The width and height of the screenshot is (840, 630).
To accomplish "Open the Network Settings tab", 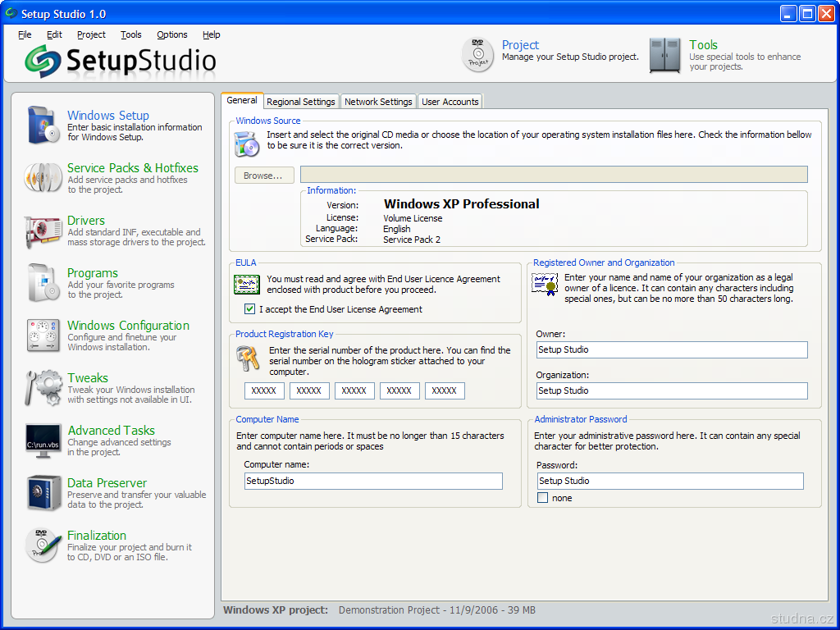I will [x=378, y=102].
